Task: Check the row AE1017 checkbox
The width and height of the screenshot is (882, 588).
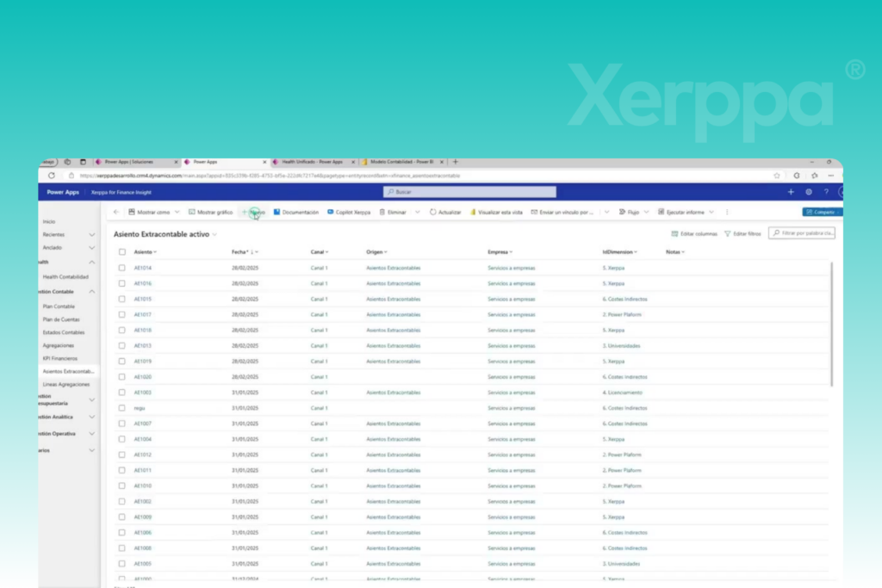Action: click(x=122, y=314)
